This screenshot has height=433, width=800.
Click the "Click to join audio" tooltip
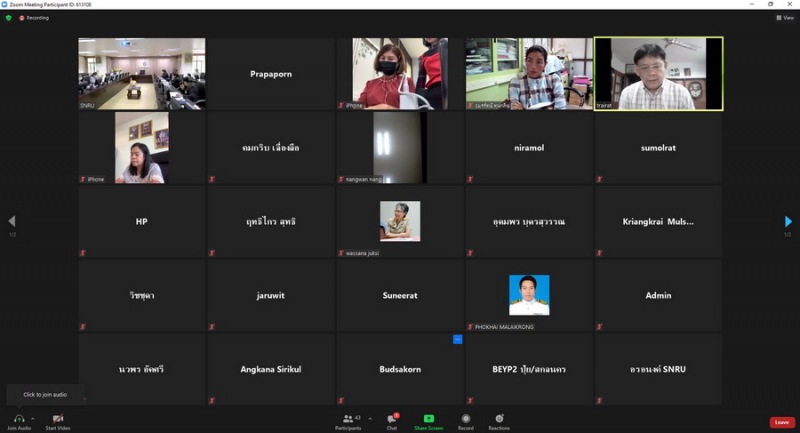pyautogui.click(x=45, y=395)
